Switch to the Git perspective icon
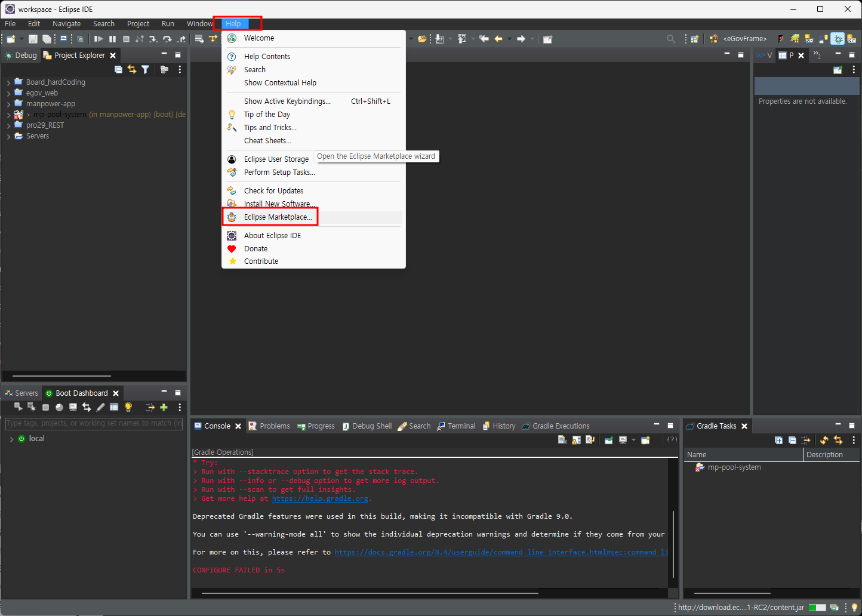 (852, 39)
